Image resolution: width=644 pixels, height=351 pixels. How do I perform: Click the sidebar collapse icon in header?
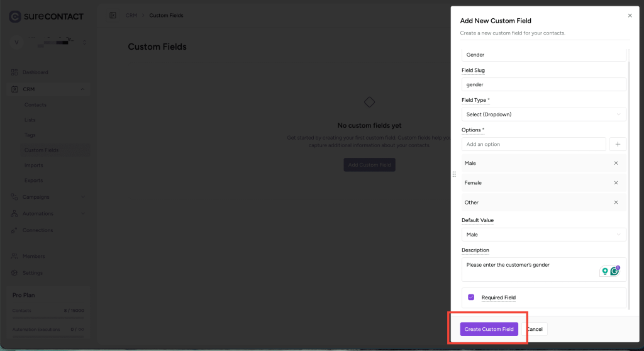[x=113, y=15]
